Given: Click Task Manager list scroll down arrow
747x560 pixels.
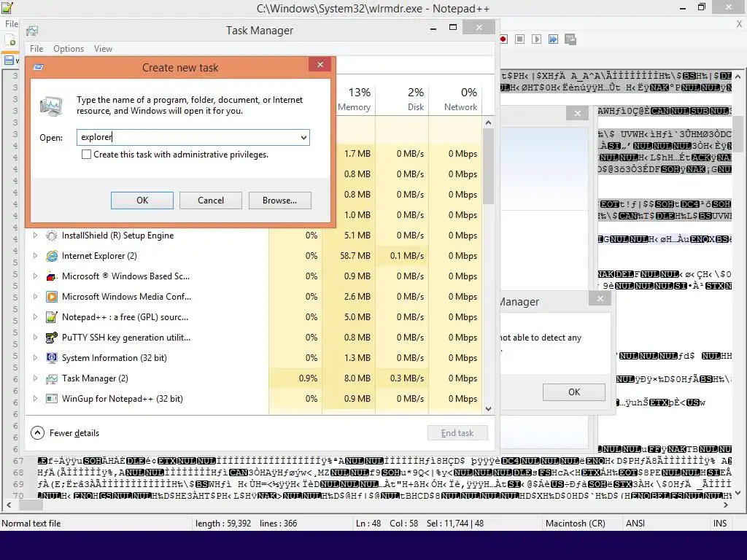Looking at the screenshot, I should tap(488, 408).
